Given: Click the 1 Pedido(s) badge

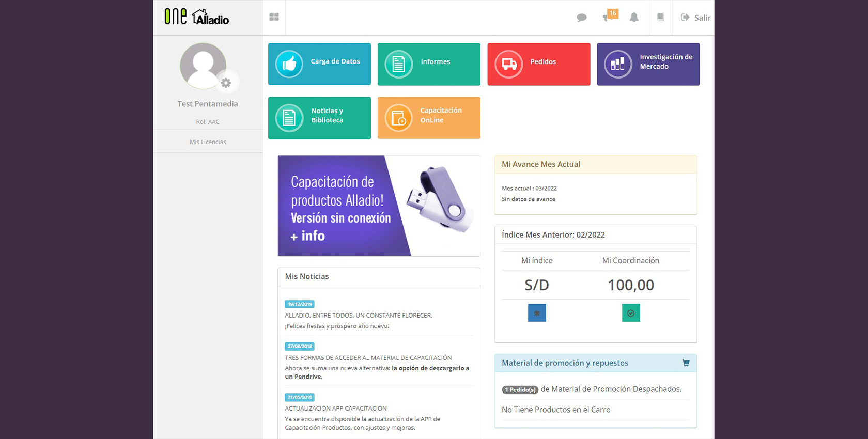Looking at the screenshot, I should pos(520,390).
